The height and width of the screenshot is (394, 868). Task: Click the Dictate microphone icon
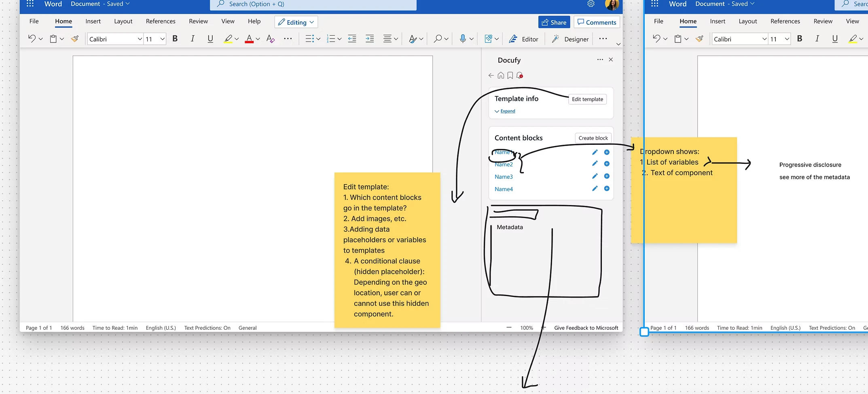463,39
